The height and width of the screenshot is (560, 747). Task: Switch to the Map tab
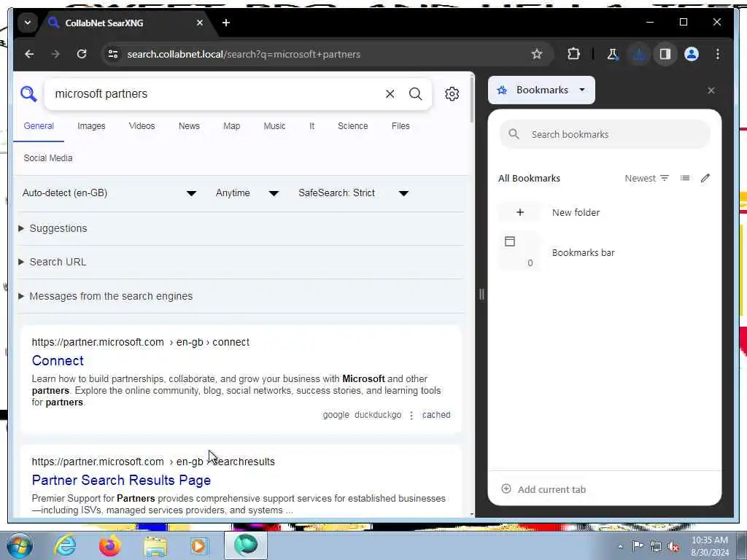[x=231, y=126]
